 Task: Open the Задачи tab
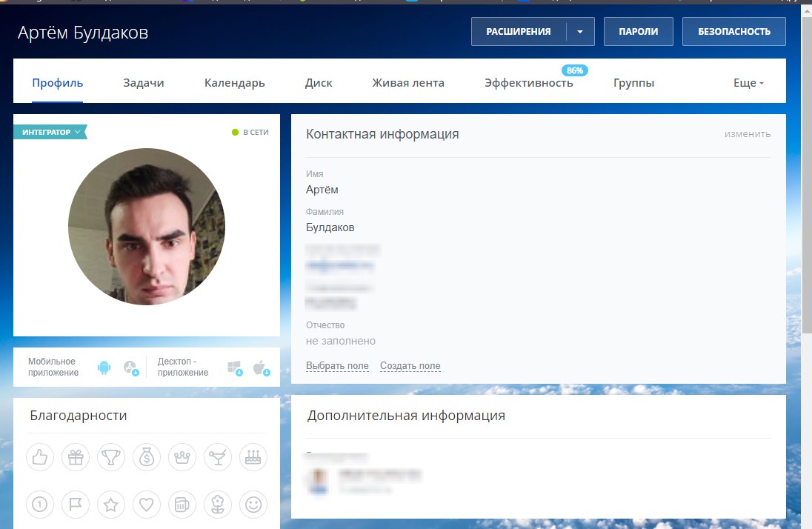[144, 83]
